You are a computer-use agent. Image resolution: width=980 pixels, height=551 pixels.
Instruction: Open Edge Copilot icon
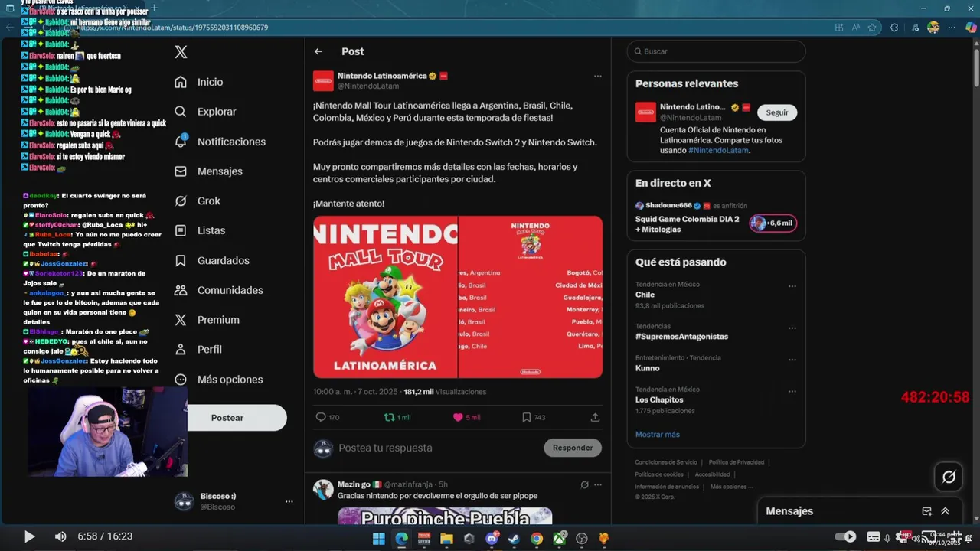pyautogui.click(x=971, y=28)
